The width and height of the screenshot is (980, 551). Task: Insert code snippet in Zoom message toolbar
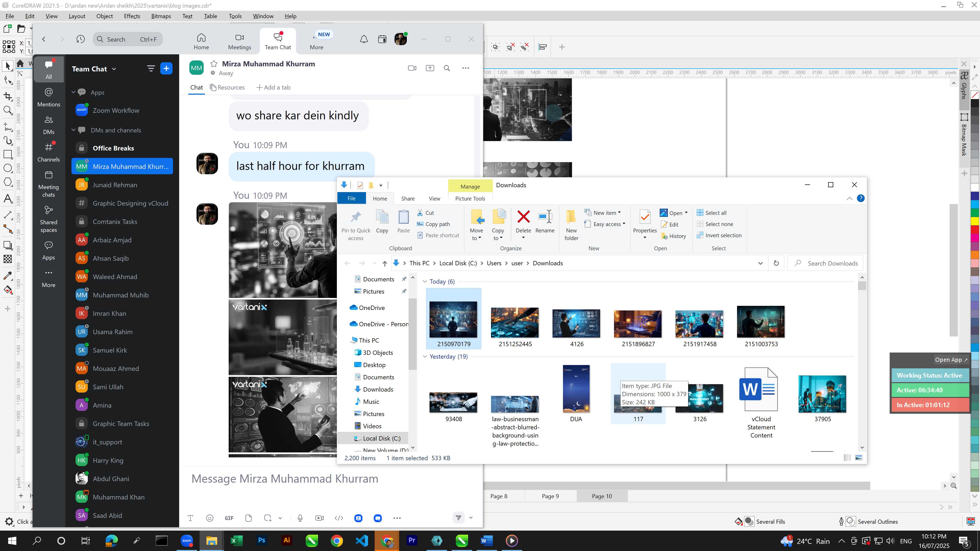339,518
